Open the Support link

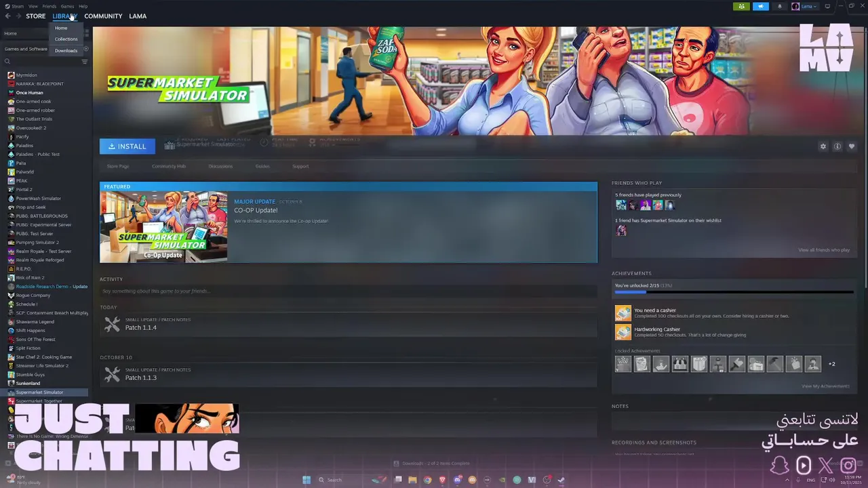point(300,166)
